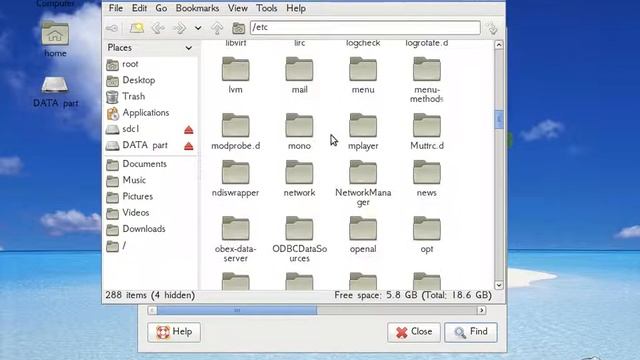Open the lvm folder
The height and width of the screenshot is (360, 640).
[236, 76]
